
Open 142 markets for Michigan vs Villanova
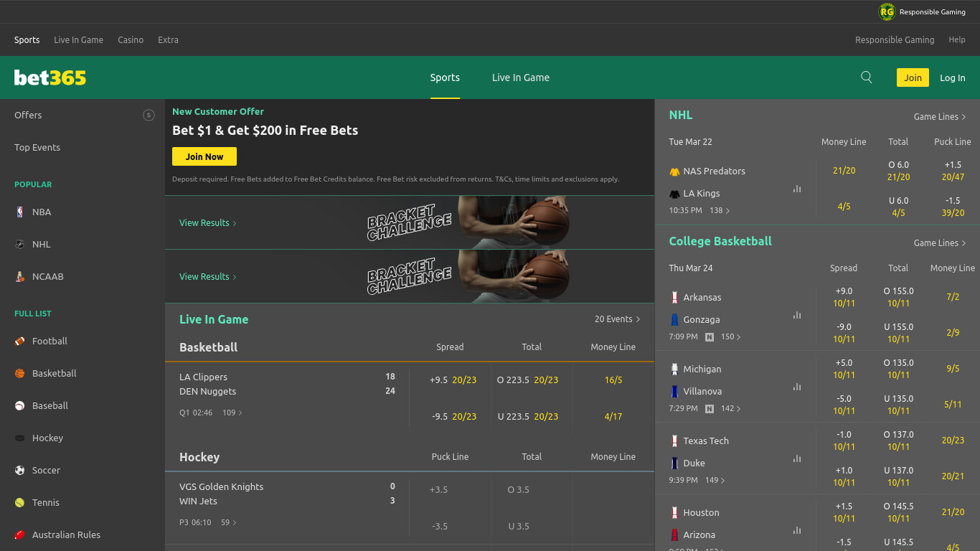click(731, 408)
